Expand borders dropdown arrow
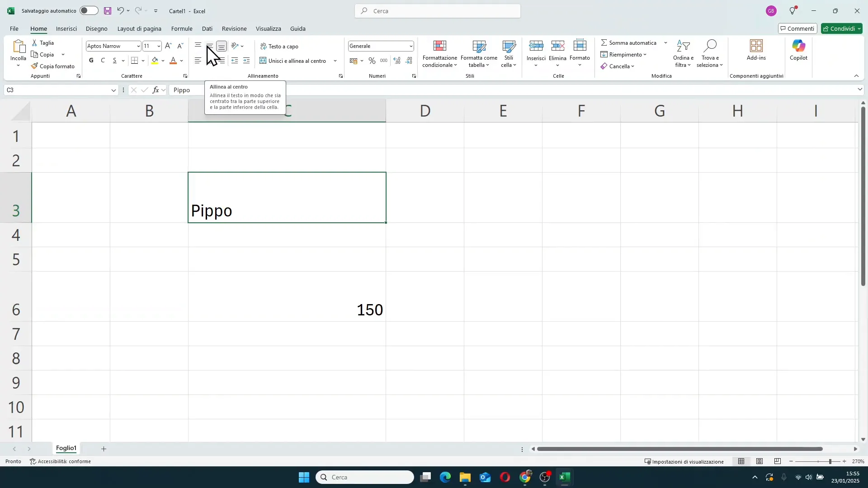The height and width of the screenshot is (488, 868). click(143, 61)
